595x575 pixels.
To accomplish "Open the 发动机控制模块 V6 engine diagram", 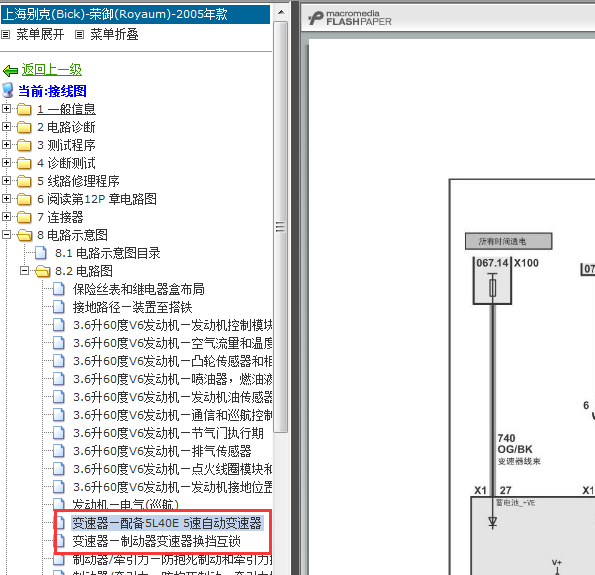I will [x=173, y=325].
